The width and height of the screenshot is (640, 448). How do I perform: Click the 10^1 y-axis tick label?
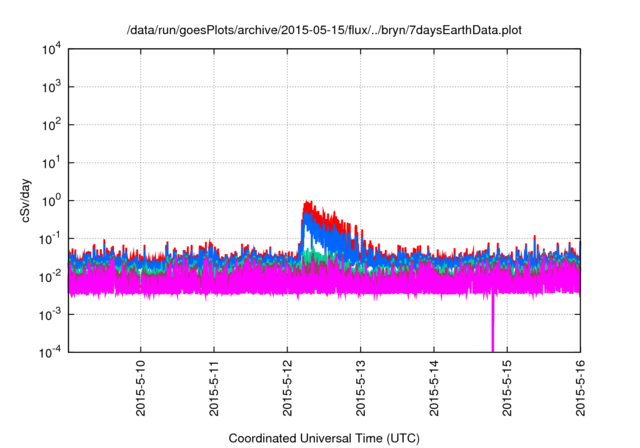pyautogui.click(x=51, y=163)
